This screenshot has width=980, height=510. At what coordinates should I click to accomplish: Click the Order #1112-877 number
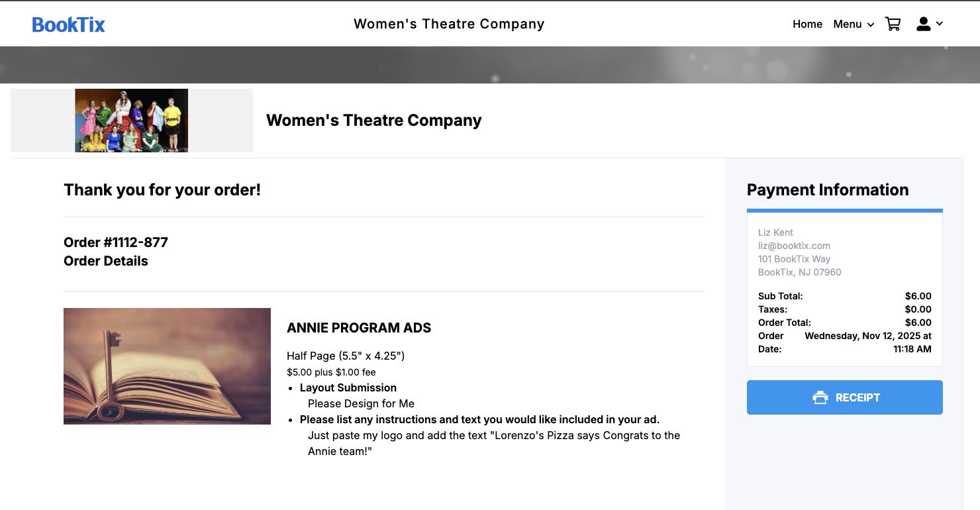116,242
